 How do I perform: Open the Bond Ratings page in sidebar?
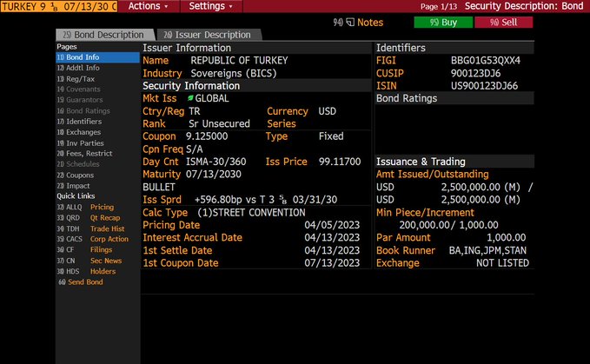coord(83,111)
